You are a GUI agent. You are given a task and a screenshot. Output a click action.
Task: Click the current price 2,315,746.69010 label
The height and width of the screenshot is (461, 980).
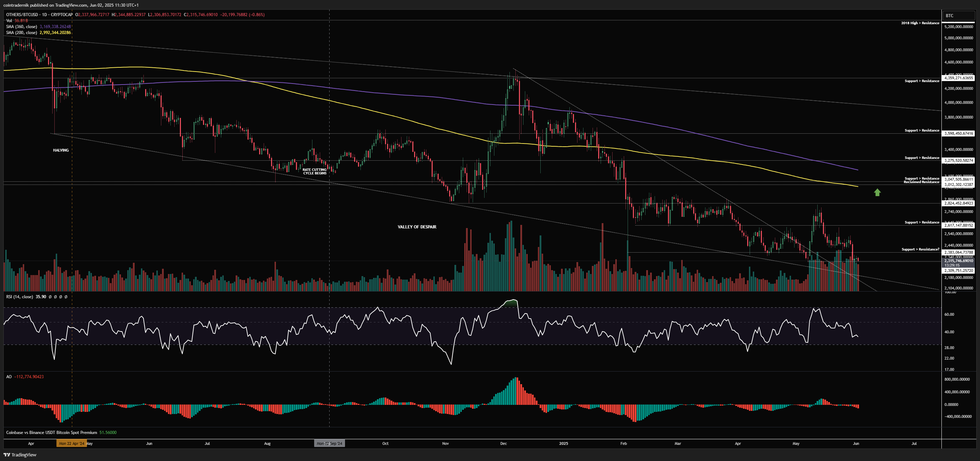pyautogui.click(x=959, y=261)
